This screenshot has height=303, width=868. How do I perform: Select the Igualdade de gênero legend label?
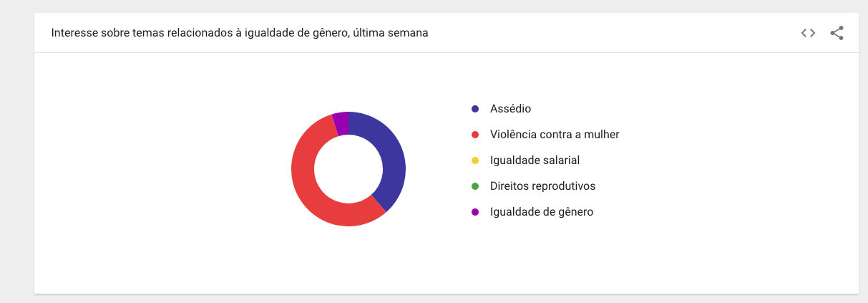[541, 212]
